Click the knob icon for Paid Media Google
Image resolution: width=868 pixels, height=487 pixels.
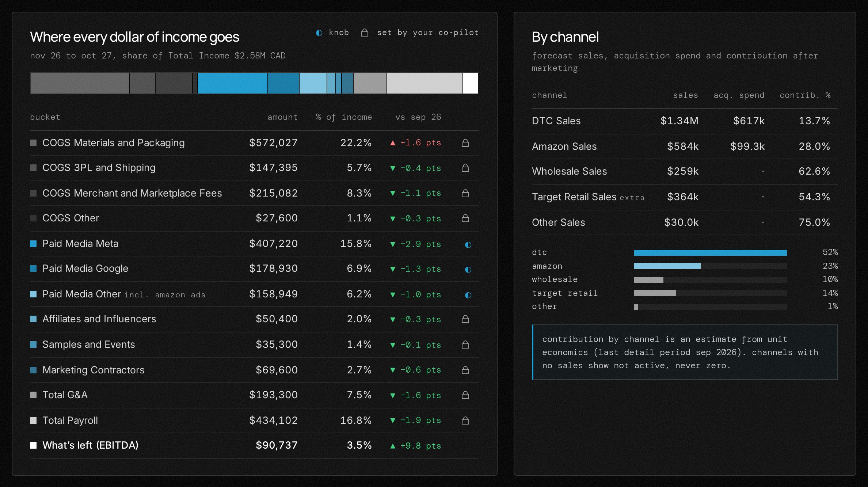click(x=468, y=269)
